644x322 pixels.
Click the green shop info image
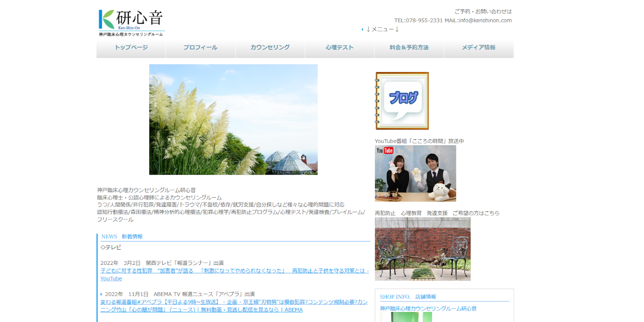[x=406, y=317]
